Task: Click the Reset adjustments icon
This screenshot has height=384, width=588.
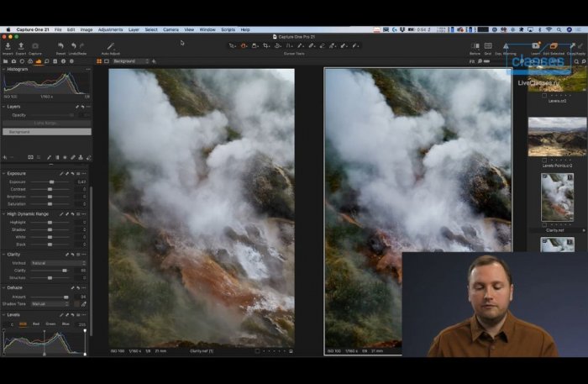Action: 60,45
